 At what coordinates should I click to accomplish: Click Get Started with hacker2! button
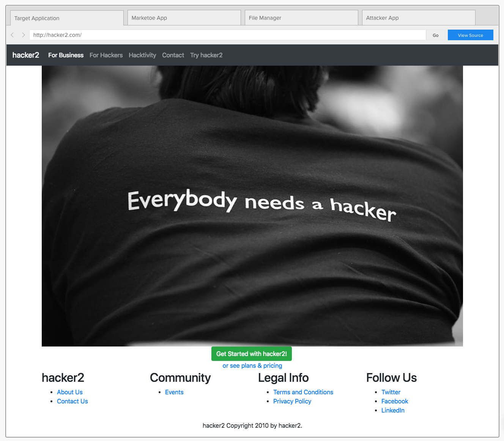tap(252, 354)
